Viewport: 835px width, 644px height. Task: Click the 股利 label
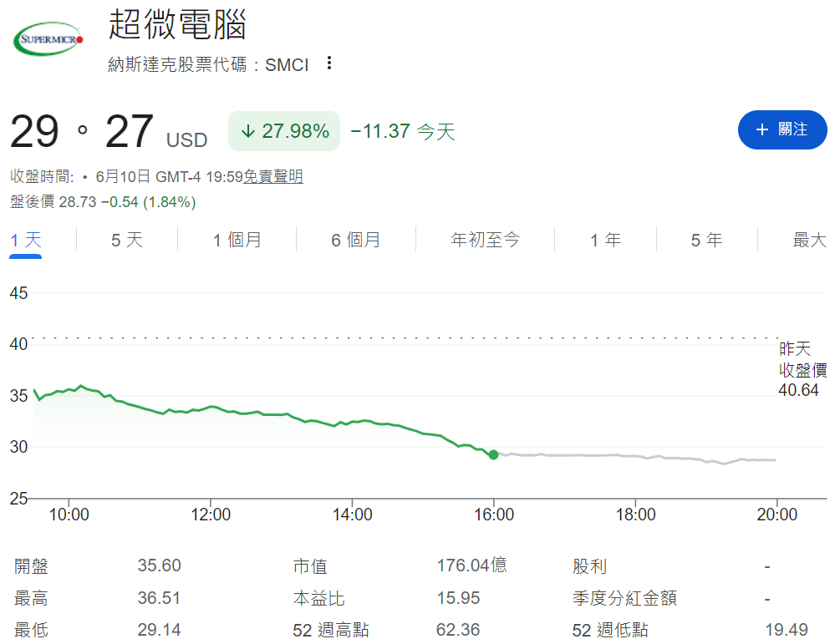pyautogui.click(x=589, y=566)
